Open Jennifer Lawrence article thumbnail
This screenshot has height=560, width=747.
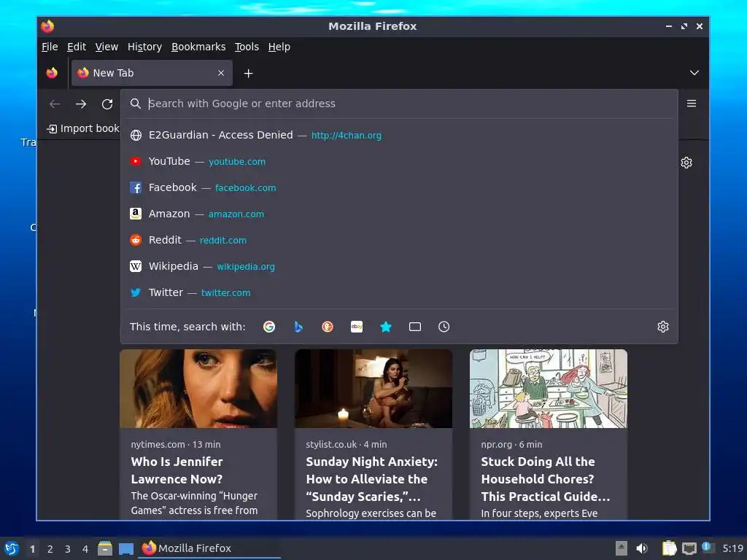click(198, 389)
